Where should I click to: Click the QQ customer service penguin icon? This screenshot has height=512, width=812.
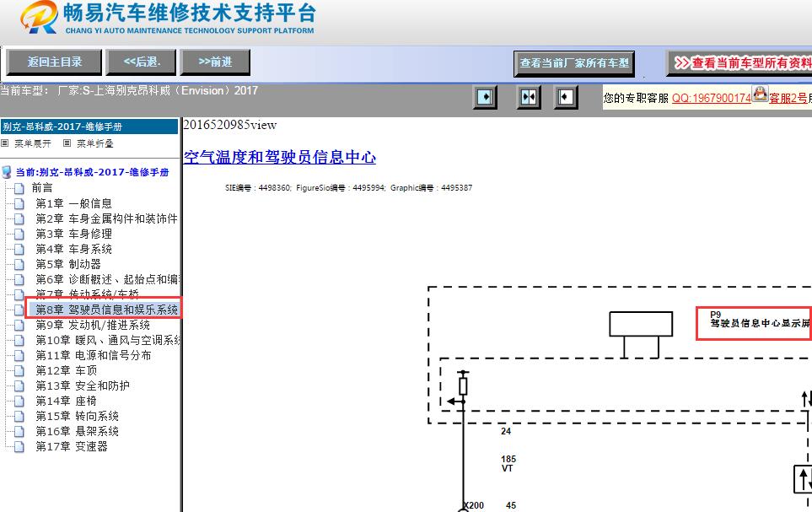(x=760, y=94)
